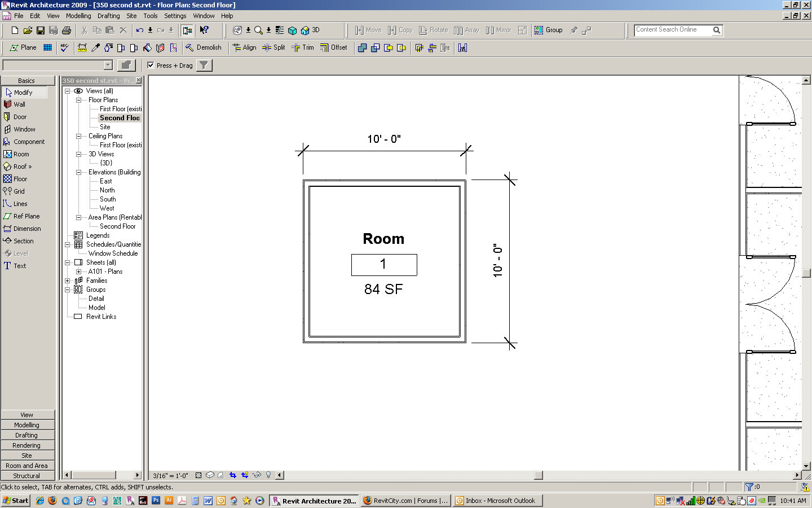Image resolution: width=812 pixels, height=508 pixels.
Task: Activate the Plane tool in the toolbar
Action: point(23,48)
